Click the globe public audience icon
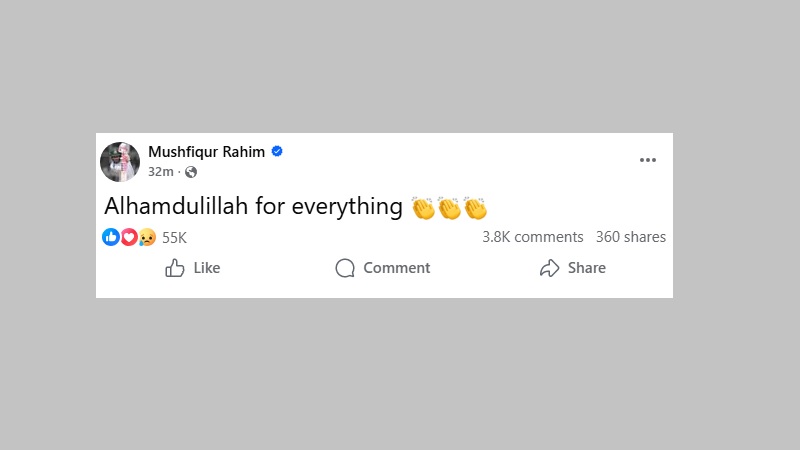 click(191, 172)
